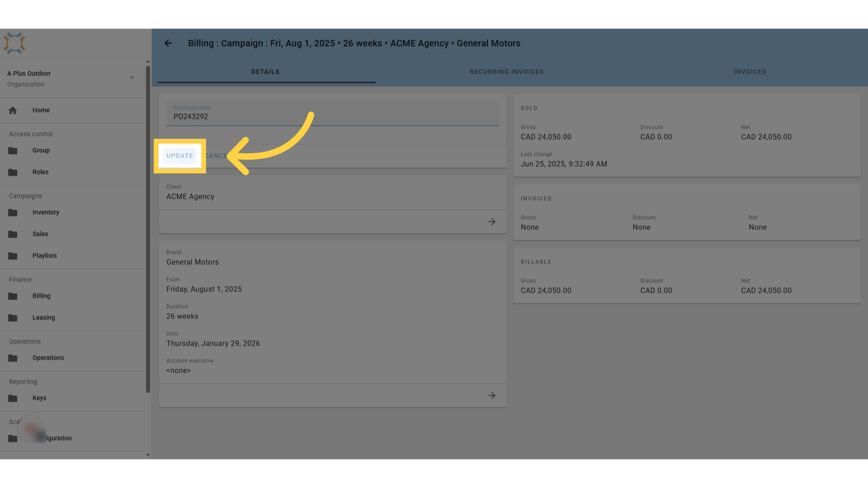Viewport: 868px width, 488px height.
Task: Open the ACME Agency client arrow
Action: 492,222
